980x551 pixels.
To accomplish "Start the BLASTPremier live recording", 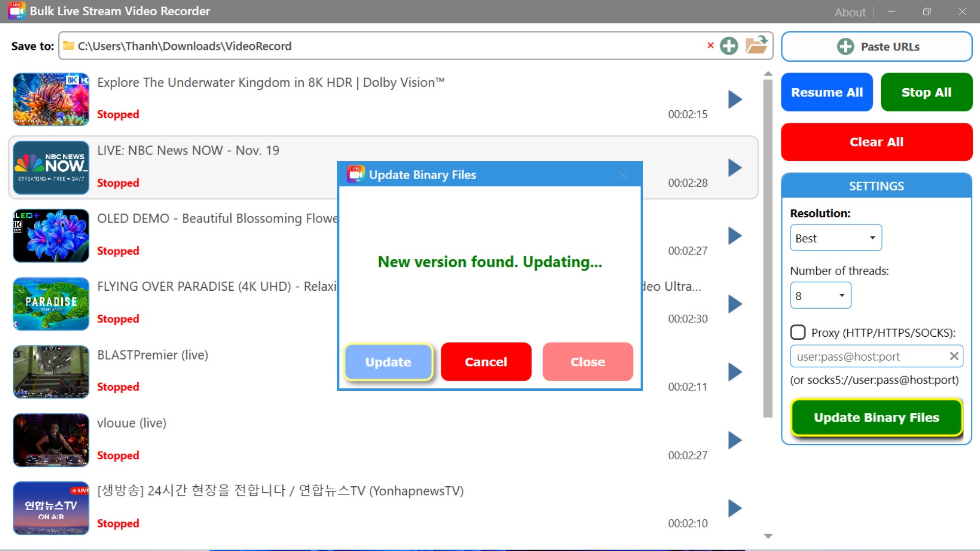I will coord(735,372).
